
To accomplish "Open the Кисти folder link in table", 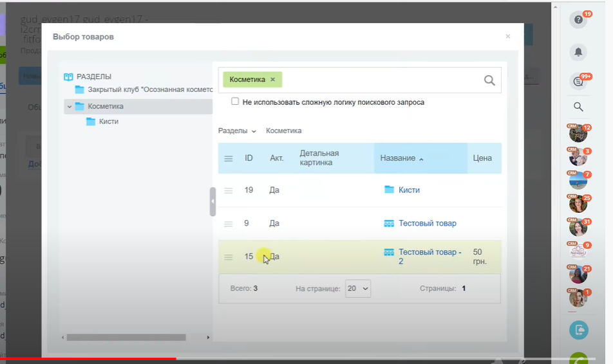I will click(409, 190).
